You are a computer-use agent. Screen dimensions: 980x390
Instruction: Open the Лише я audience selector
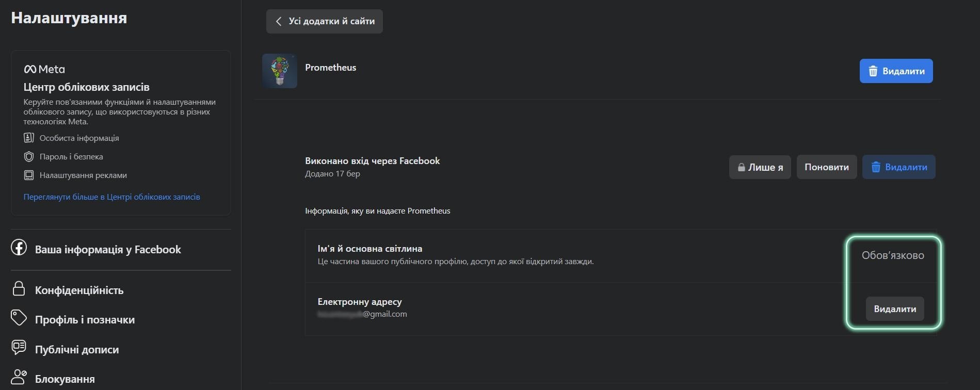[x=760, y=167]
